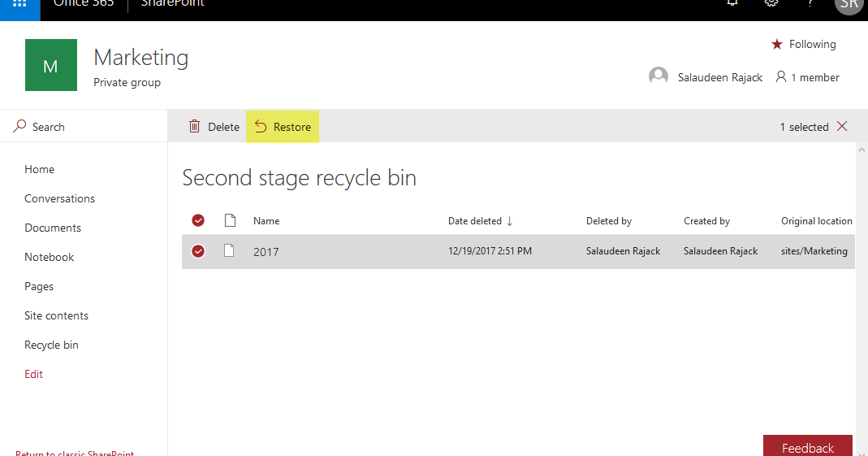This screenshot has height=456, width=868.
Task: Click the item name 2017
Action: (266, 251)
